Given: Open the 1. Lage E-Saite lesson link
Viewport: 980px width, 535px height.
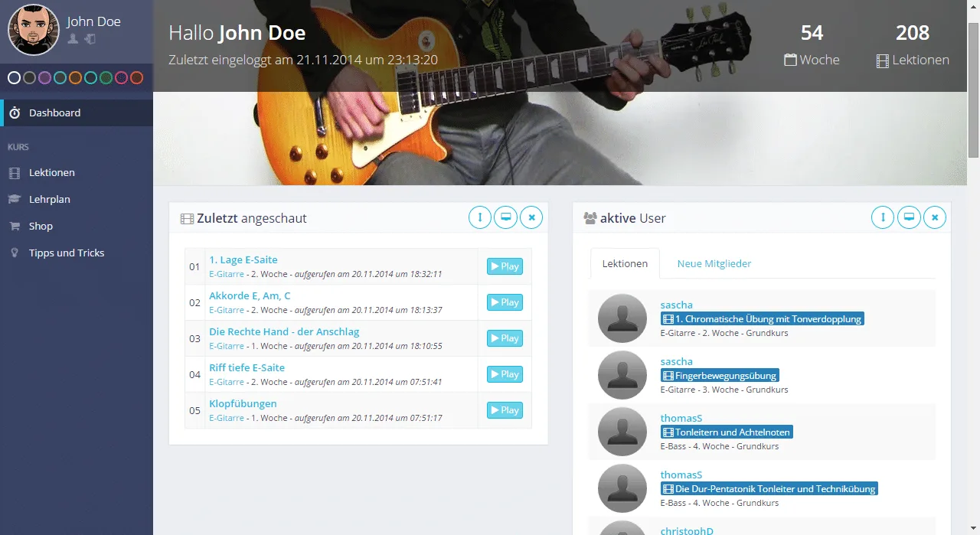Looking at the screenshot, I should click(x=243, y=259).
